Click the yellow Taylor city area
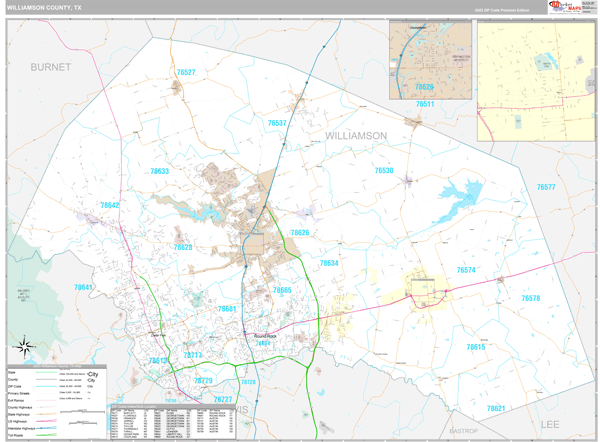Image resolution: width=600 pixels, height=442 pixels. click(x=425, y=289)
